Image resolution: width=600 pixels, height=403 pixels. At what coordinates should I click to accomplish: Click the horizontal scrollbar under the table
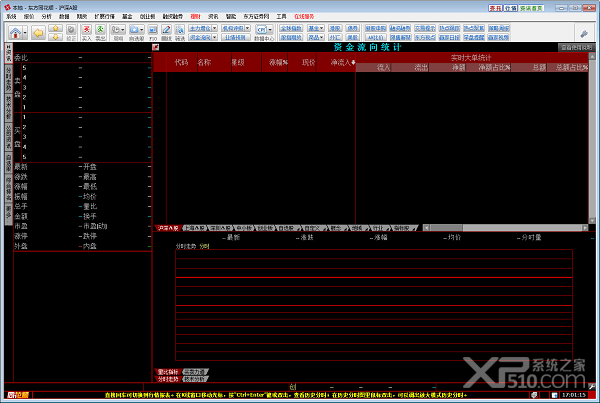click(505, 228)
